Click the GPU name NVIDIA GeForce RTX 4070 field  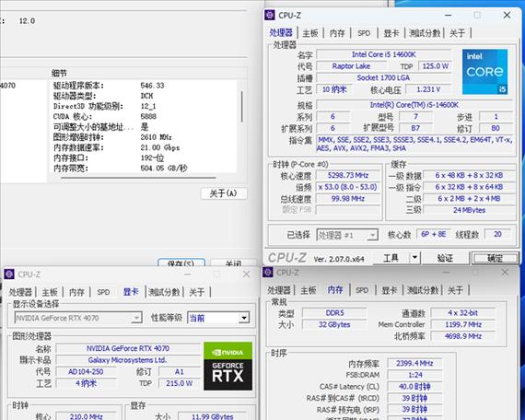128,348
